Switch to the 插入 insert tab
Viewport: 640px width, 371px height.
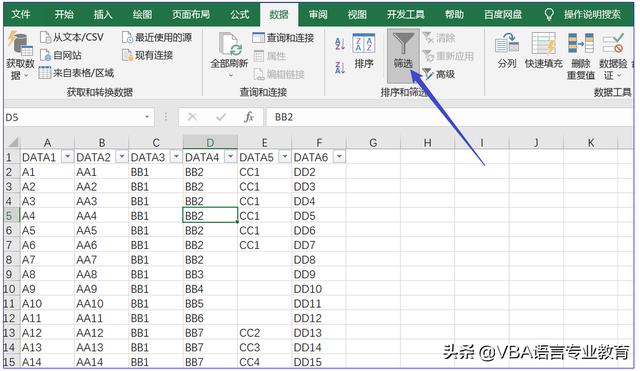pos(103,15)
